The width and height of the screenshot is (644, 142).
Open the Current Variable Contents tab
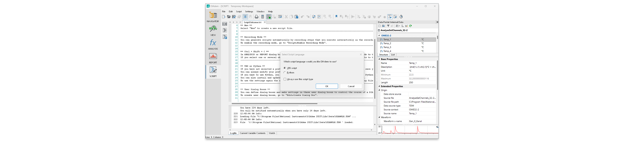point(253,133)
